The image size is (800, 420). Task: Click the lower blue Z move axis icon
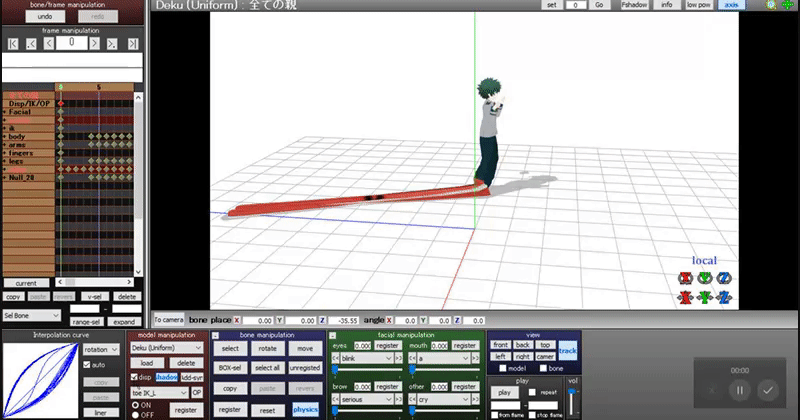pos(723,298)
